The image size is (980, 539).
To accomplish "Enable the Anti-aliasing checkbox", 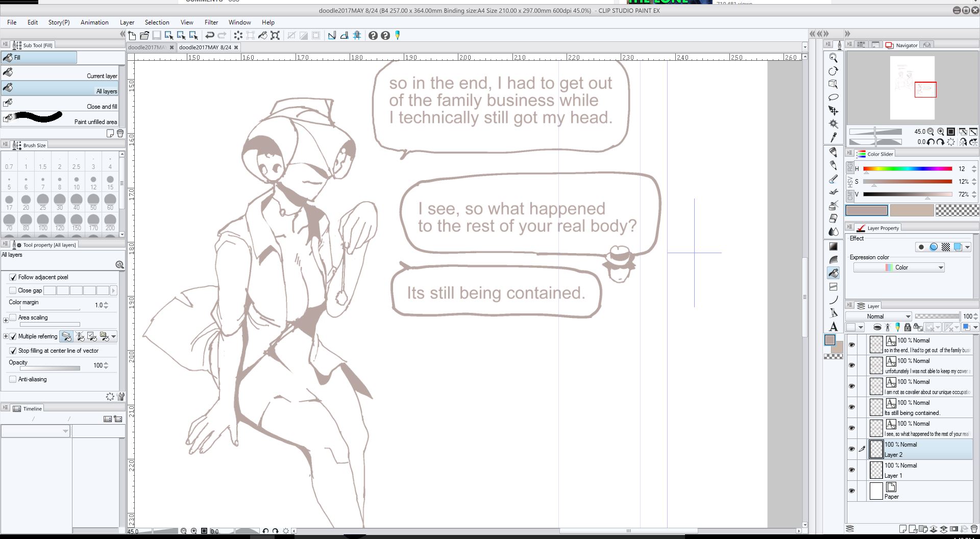I will [13, 379].
